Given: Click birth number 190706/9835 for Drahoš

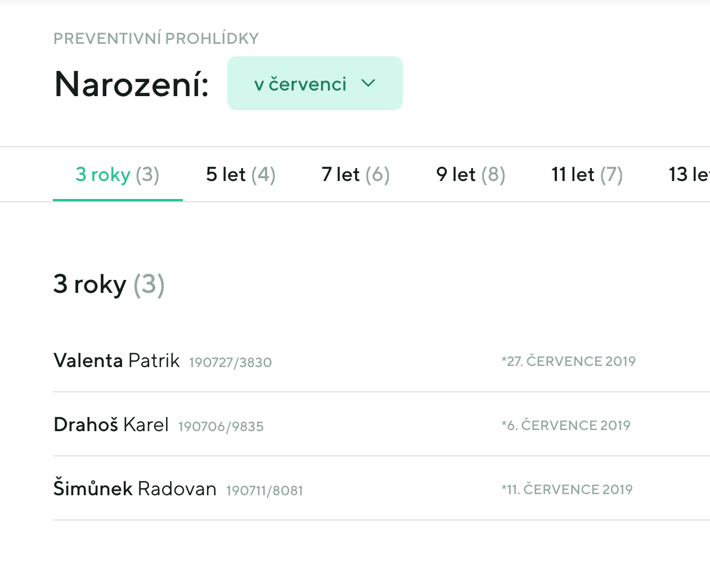Looking at the screenshot, I should point(221,427).
